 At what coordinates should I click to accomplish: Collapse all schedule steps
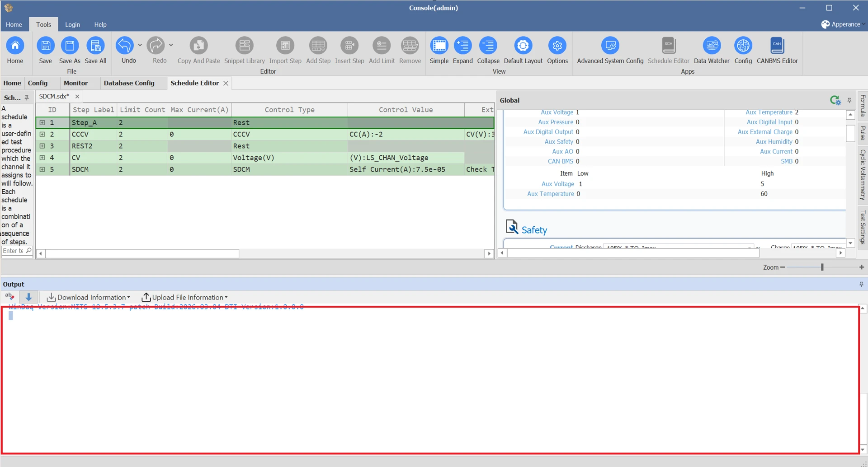point(488,46)
